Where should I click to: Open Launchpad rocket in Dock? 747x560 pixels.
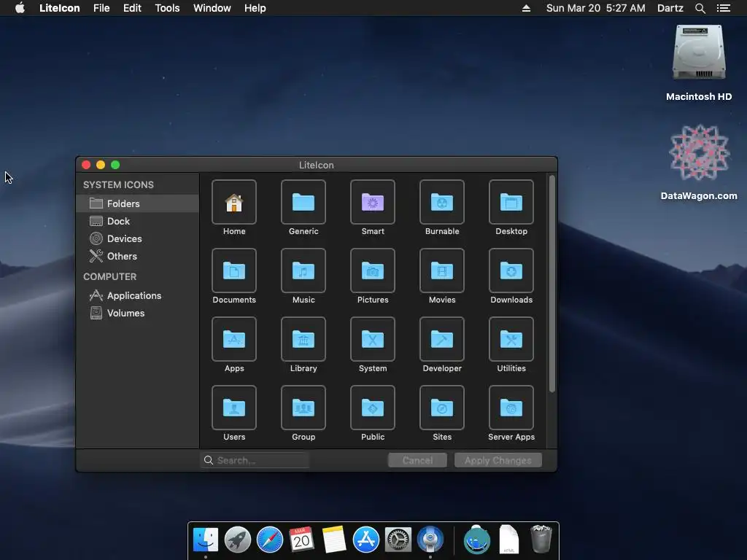237,540
